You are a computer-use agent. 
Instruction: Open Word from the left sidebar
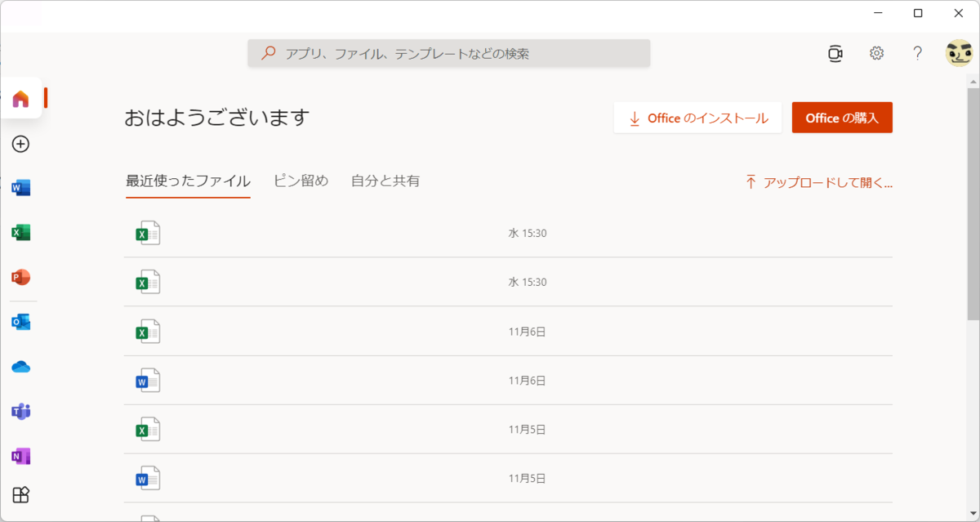[x=21, y=189]
